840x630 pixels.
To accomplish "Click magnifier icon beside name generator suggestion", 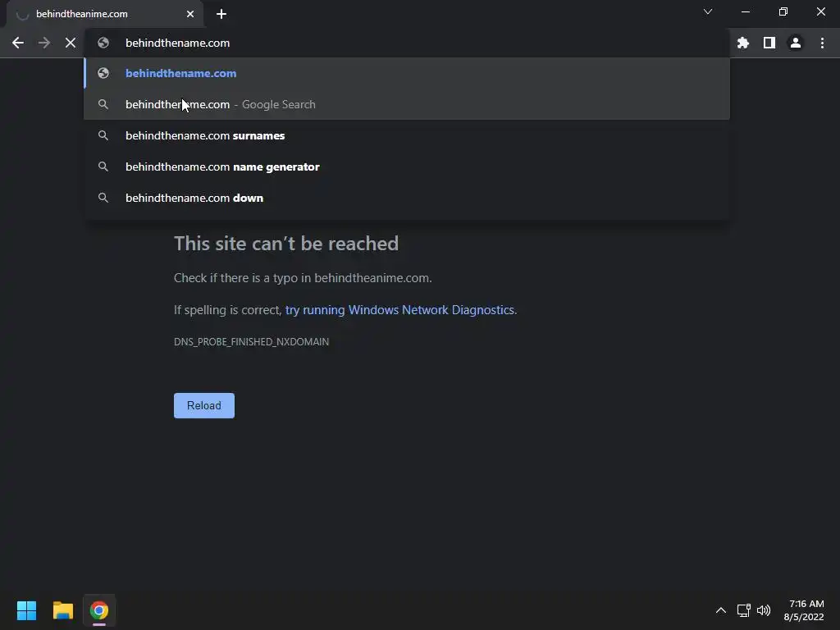I will click(103, 167).
